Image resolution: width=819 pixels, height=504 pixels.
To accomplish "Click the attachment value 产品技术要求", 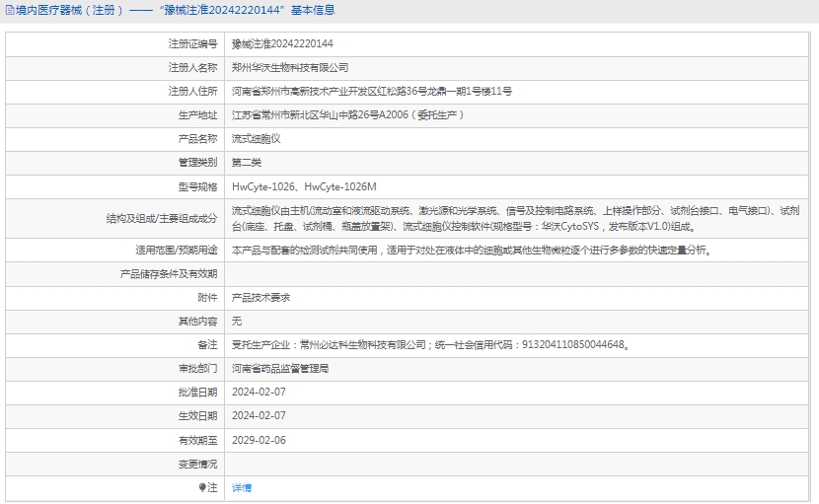I will point(261,297).
